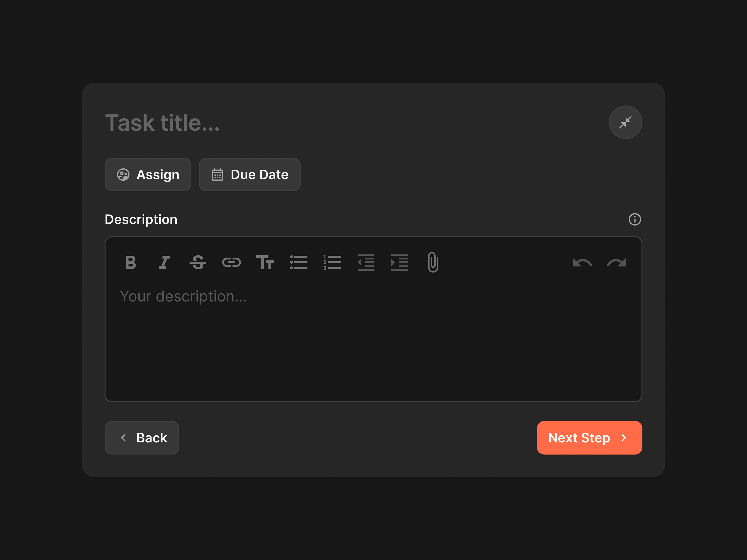
Task: Toggle bold formatting in the editor
Action: click(130, 262)
